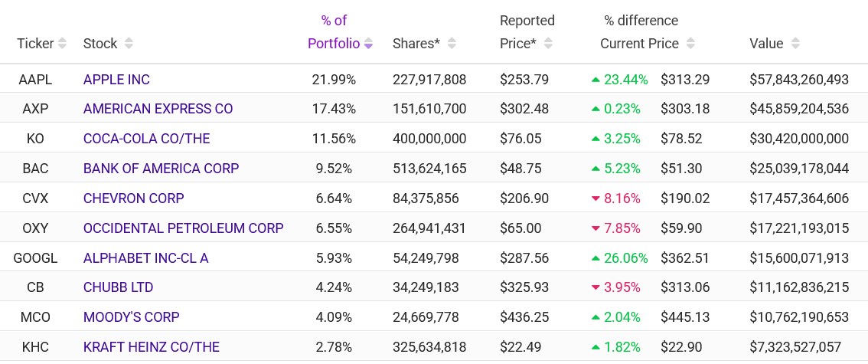
Task: Click the 34,249,183 shares cell
Action: pyautogui.click(x=426, y=287)
